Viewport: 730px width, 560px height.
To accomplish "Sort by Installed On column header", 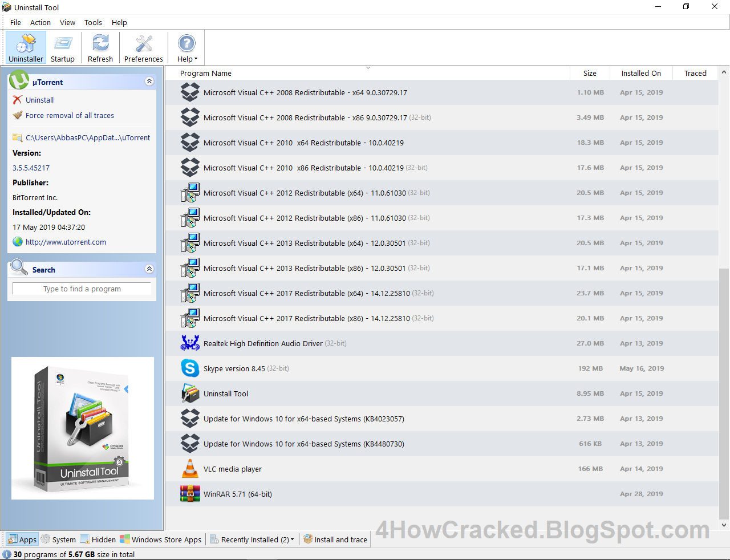I will click(x=641, y=73).
